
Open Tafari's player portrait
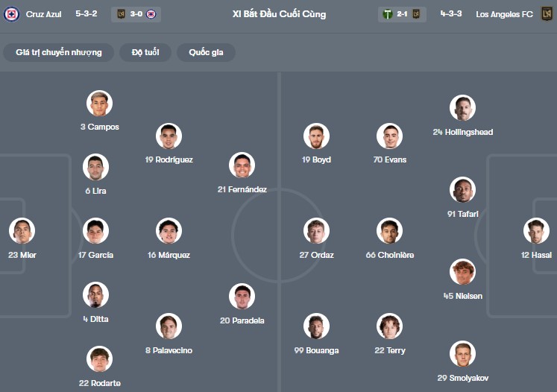tap(462, 190)
